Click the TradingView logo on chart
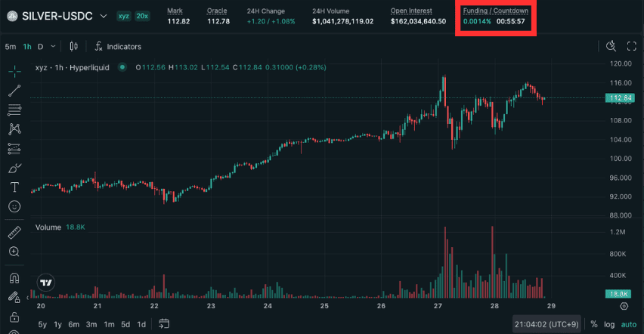Image resolution: width=644 pixels, height=334 pixels. click(46, 283)
